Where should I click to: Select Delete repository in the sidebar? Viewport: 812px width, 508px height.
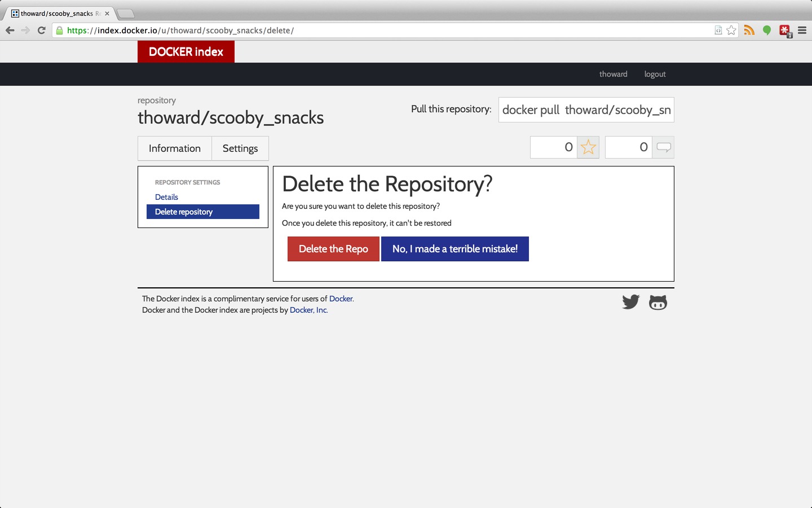click(203, 212)
